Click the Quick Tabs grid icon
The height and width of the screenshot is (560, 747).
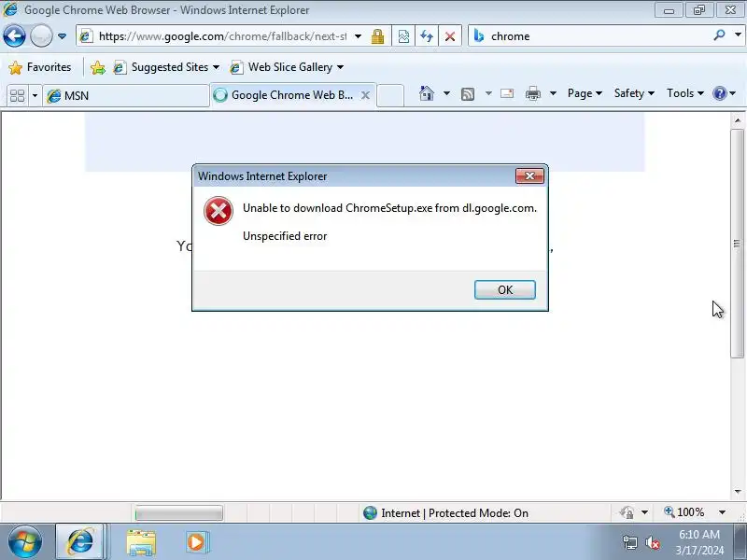coord(18,96)
